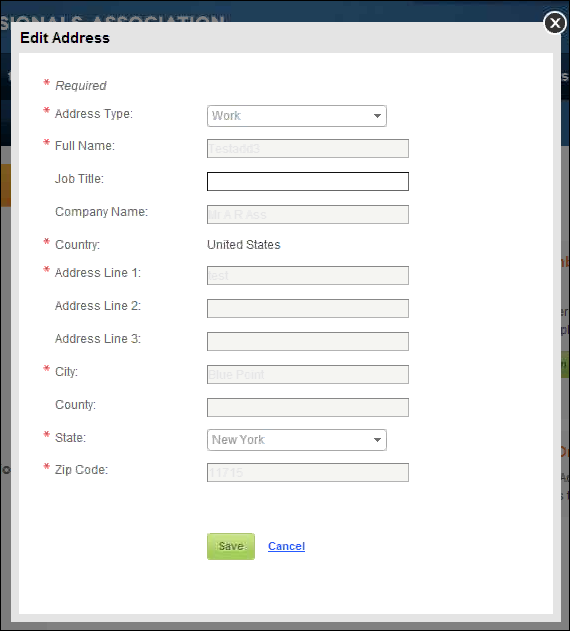The height and width of the screenshot is (631, 570).
Task: Click the Zip Code label
Action: click(81, 470)
